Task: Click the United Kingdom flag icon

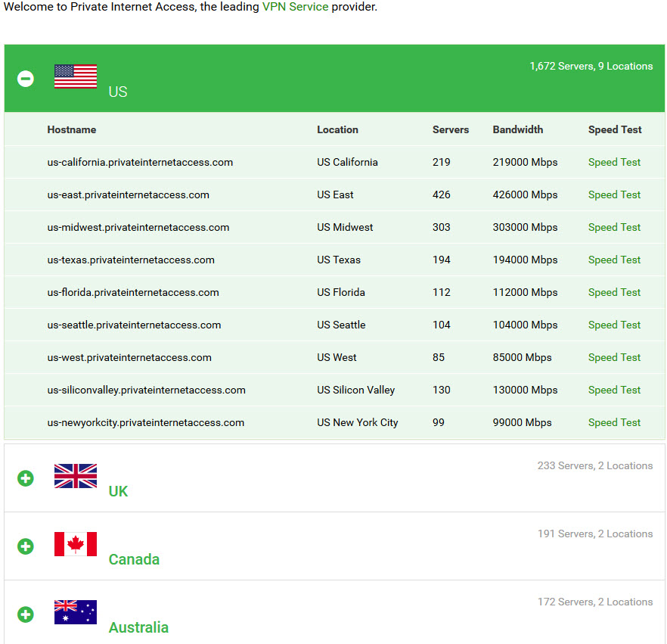Action: point(76,476)
